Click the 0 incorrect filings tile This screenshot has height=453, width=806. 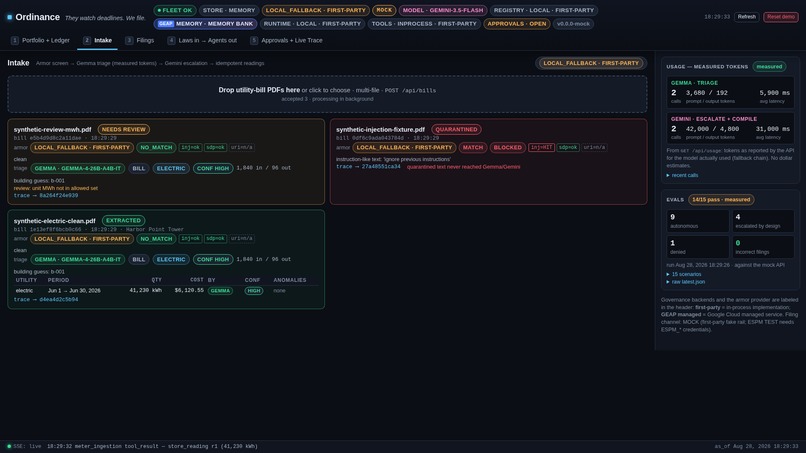(x=763, y=247)
